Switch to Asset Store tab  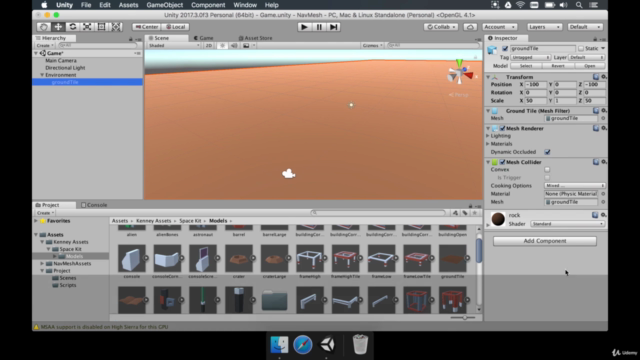[x=256, y=38]
